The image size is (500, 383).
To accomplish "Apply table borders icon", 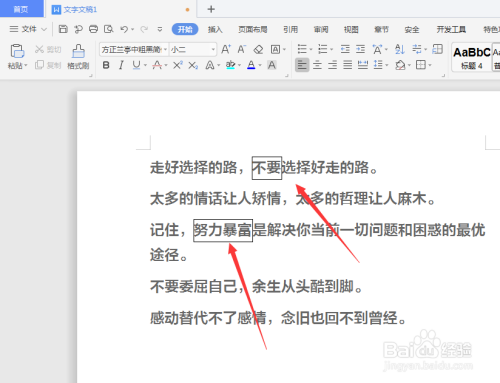I will [421, 65].
